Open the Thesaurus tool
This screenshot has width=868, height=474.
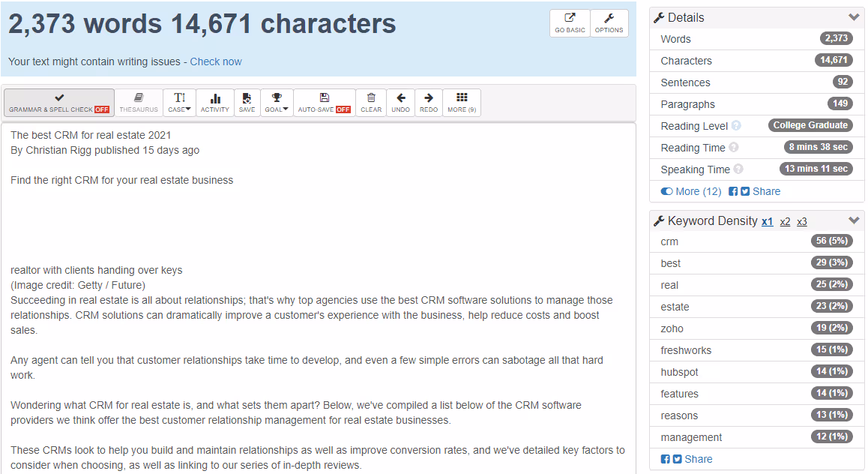pyautogui.click(x=139, y=103)
